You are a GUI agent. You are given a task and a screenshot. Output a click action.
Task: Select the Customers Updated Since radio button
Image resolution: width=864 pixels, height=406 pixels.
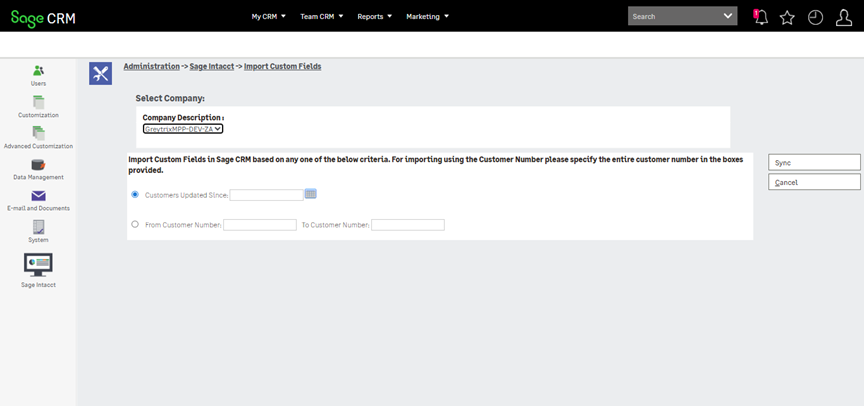[x=135, y=194]
